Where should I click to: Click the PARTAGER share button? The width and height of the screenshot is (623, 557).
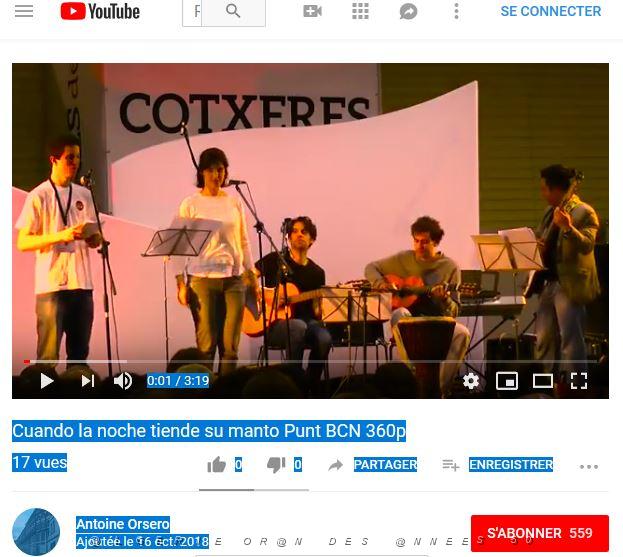click(385, 464)
